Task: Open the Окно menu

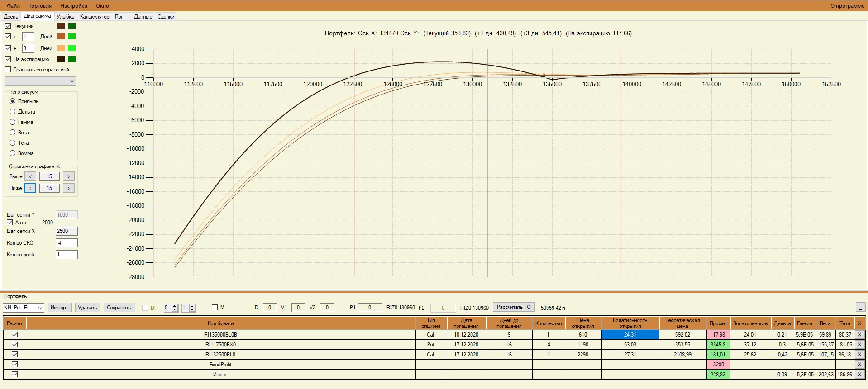Action: point(103,6)
